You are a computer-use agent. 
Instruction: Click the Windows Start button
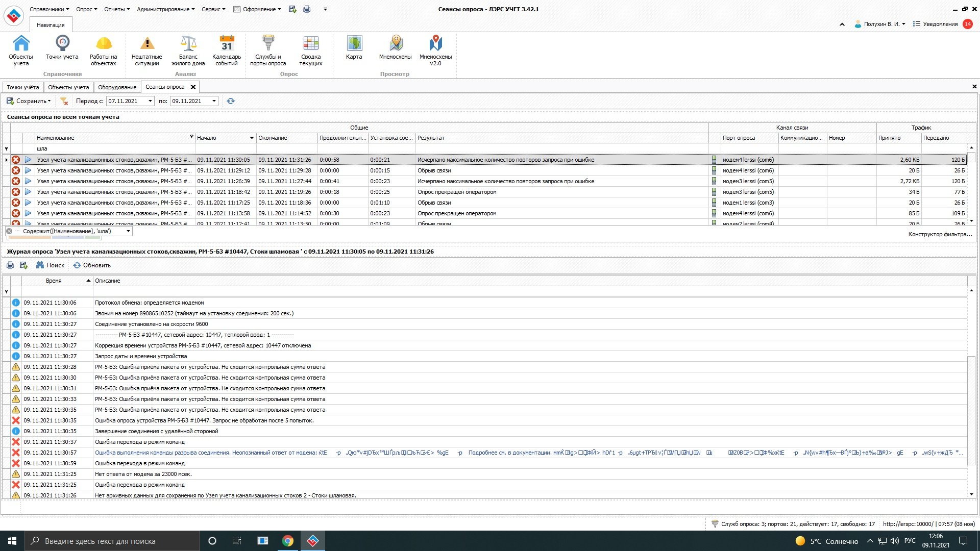tap(12, 541)
